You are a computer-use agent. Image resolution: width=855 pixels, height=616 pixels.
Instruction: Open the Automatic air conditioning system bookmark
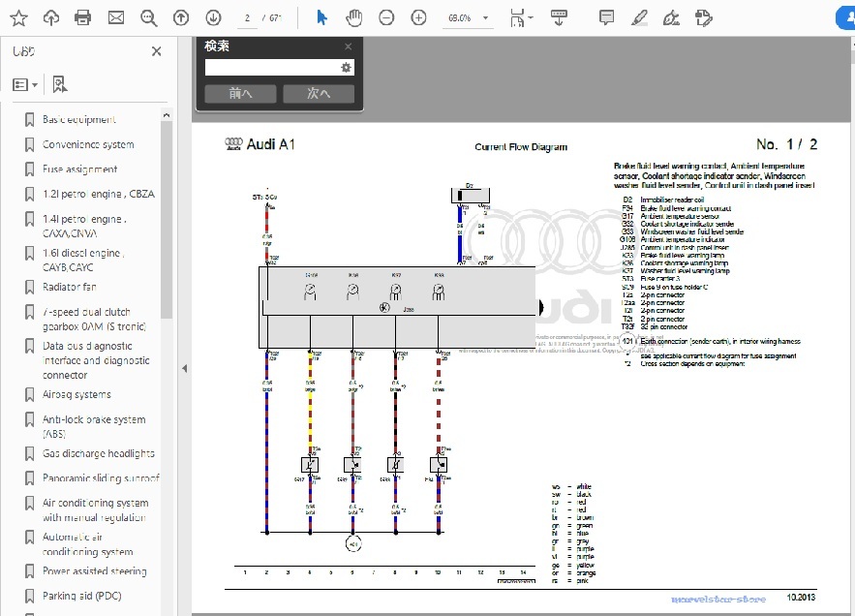click(x=88, y=544)
